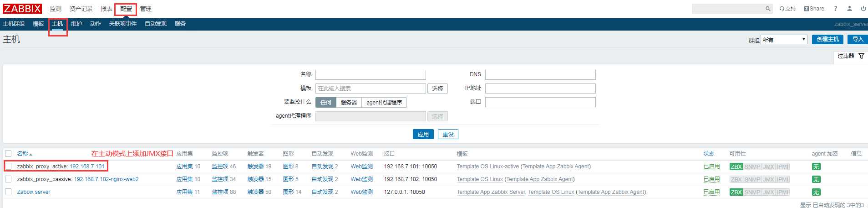Go to the 动作 submenu
The width and height of the screenshot is (868, 208).
click(x=96, y=24)
